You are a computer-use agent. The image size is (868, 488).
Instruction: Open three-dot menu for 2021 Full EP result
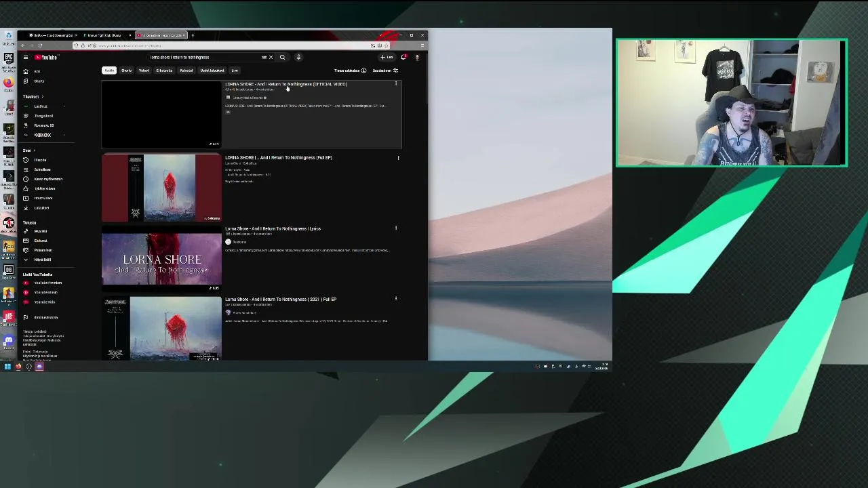pos(396,299)
